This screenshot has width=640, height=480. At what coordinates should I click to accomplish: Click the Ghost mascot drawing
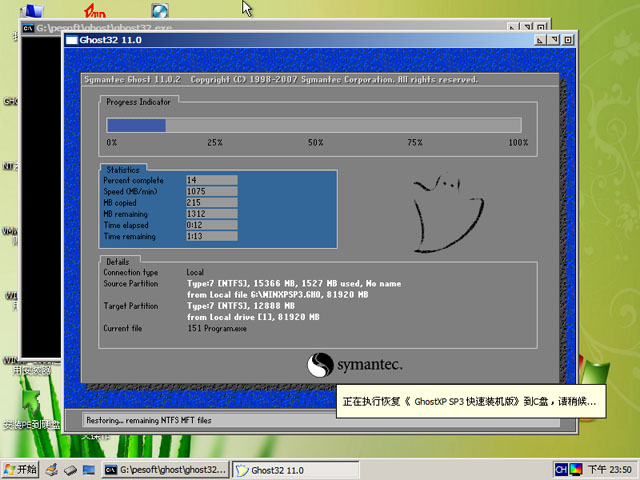coord(448,213)
